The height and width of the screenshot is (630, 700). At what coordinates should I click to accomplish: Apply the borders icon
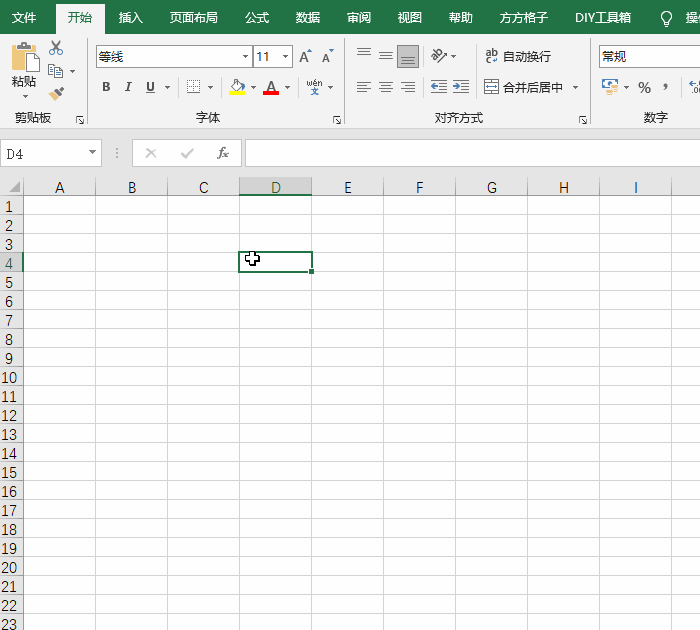click(193, 87)
